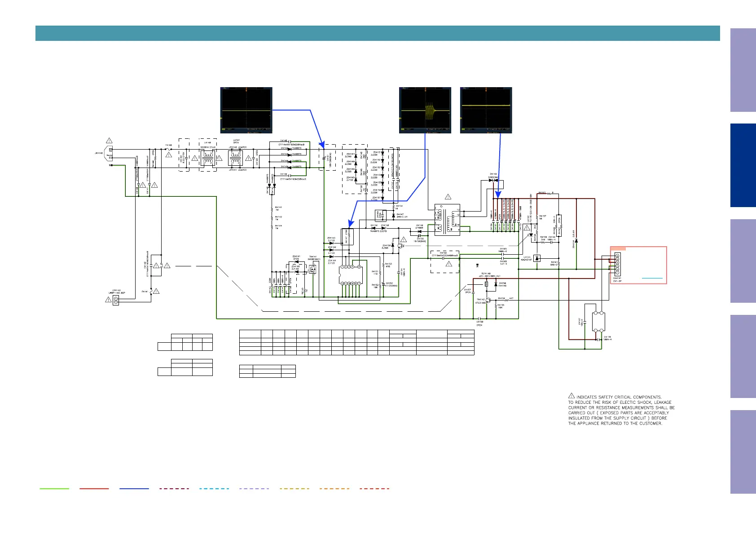756x535 pixels.
Task: Click the teal header bar
Action: click(x=377, y=33)
